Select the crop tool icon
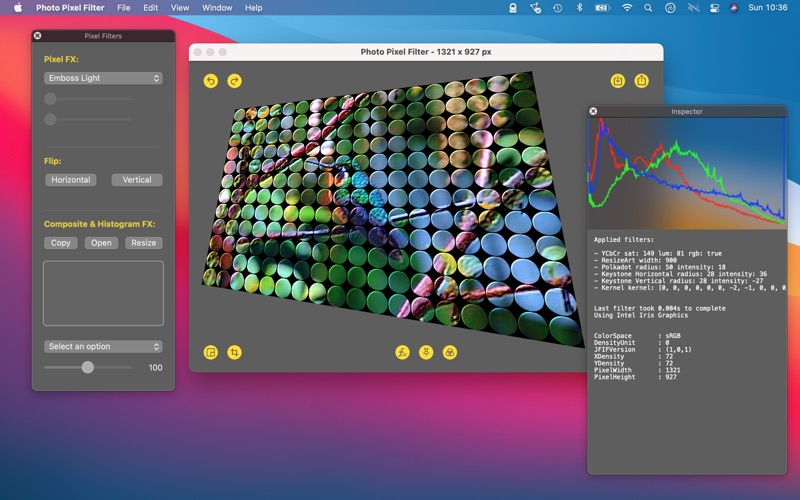The image size is (800, 500). pyautogui.click(x=234, y=352)
